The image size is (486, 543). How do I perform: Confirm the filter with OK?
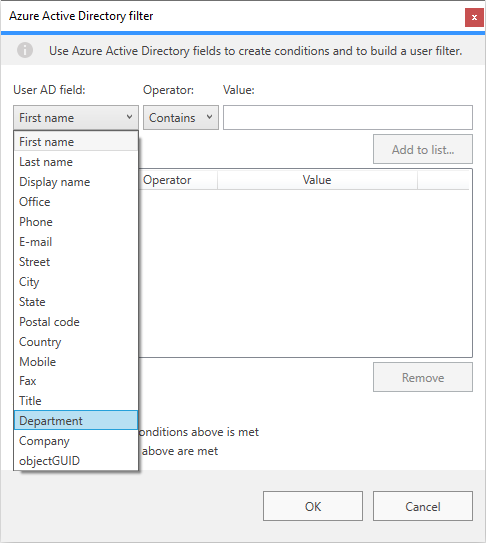[313, 506]
